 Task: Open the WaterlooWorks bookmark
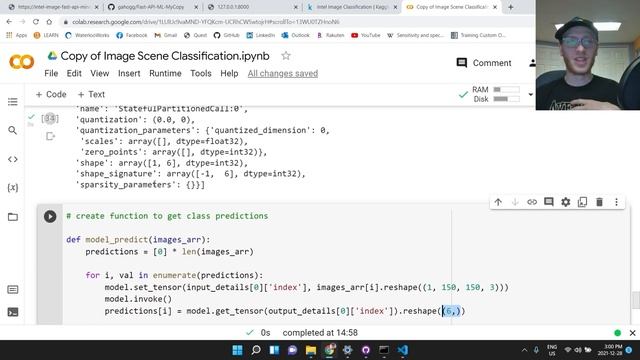[87, 35]
